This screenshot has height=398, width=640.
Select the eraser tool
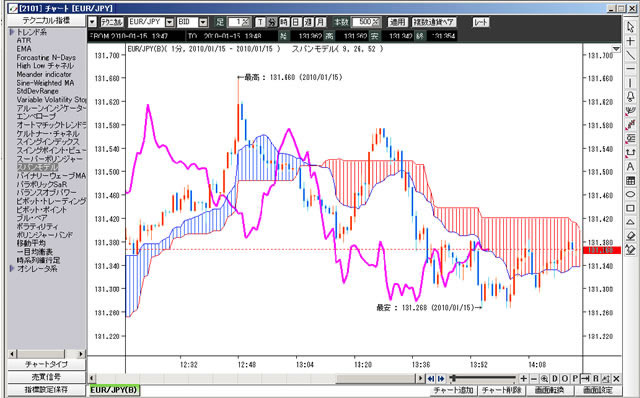(630, 236)
